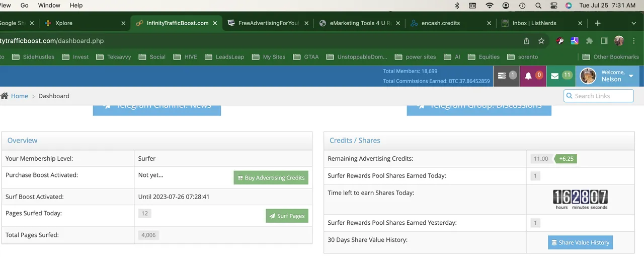Open the bell notifications with 0 badge
644x257 pixels.
pyautogui.click(x=533, y=76)
